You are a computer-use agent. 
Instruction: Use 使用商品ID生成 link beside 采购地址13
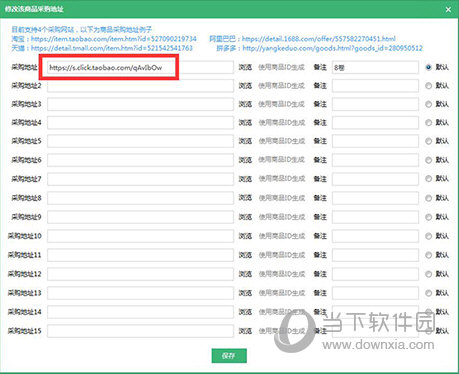(x=282, y=293)
